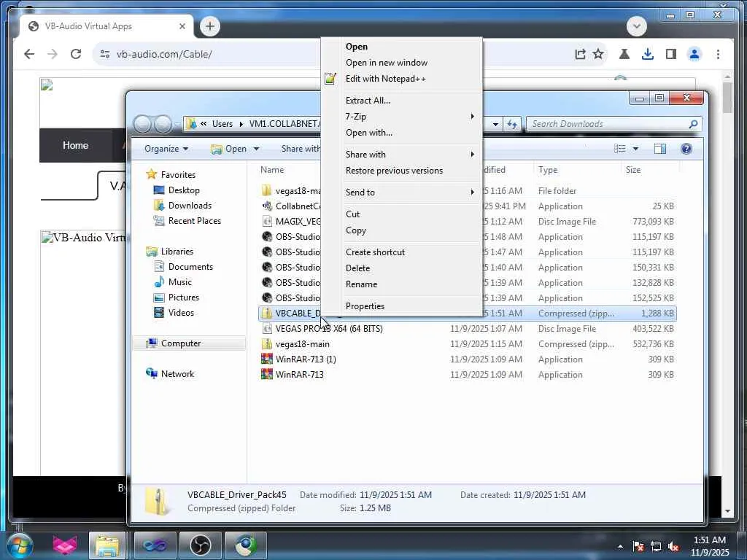This screenshot has height=560, width=747.
Task: Select Open in new window
Action: point(387,63)
